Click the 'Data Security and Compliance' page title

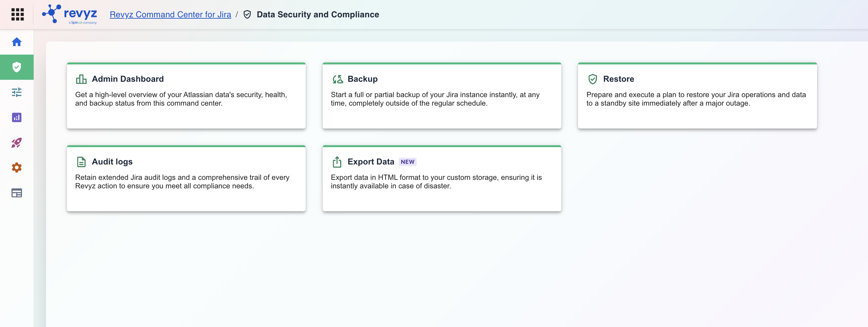point(318,14)
